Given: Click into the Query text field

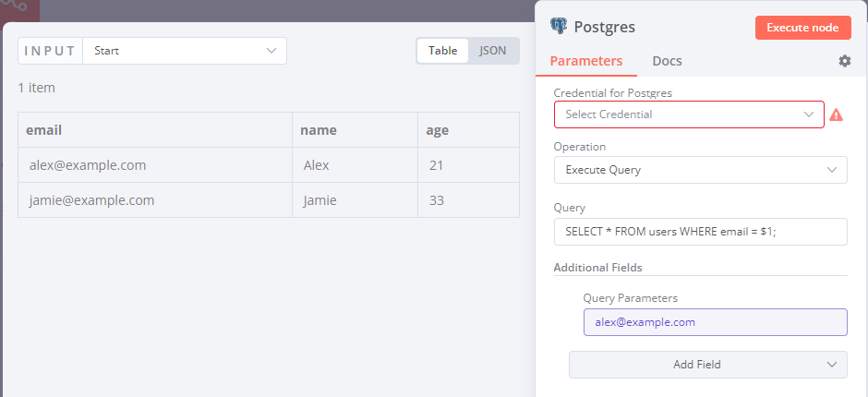Looking at the screenshot, I should pos(700,232).
